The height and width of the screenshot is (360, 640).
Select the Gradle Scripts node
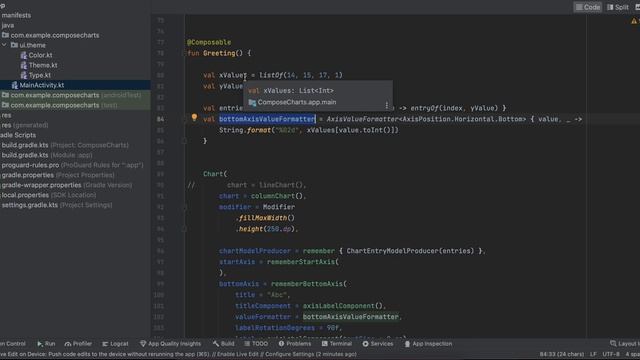point(18,135)
